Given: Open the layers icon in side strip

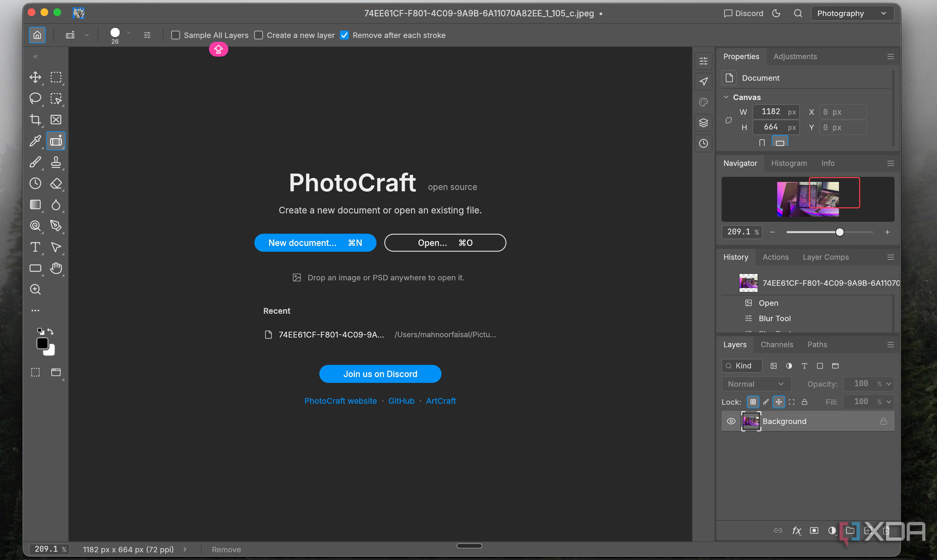Looking at the screenshot, I should point(704,123).
